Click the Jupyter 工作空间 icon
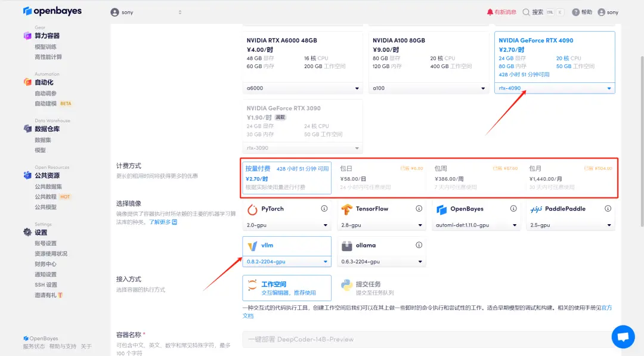Viewport: 644px width, 356px height. click(x=252, y=285)
